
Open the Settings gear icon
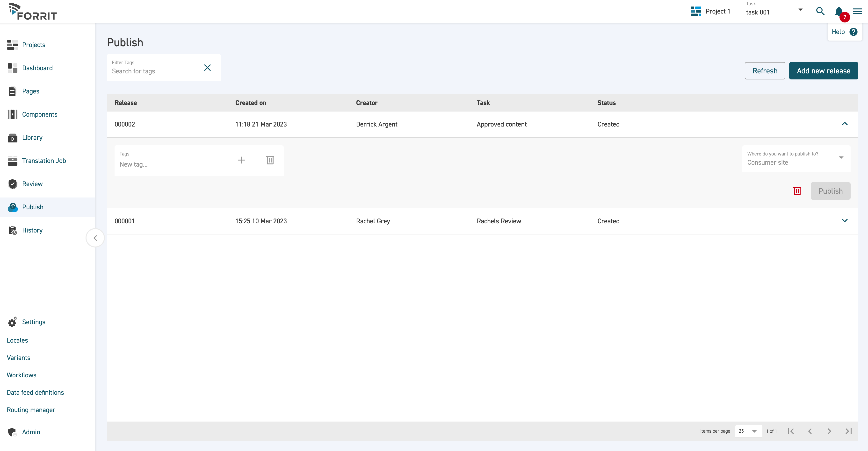click(x=13, y=322)
